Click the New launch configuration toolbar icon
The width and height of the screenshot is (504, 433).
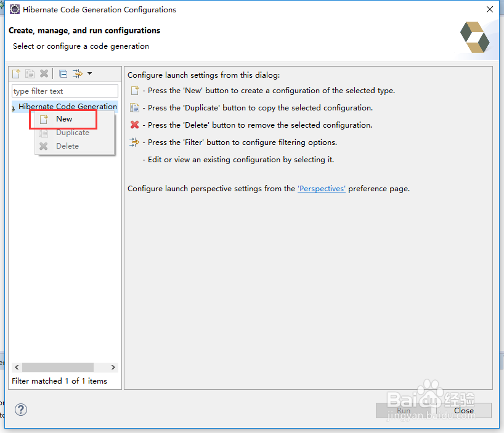pos(16,73)
